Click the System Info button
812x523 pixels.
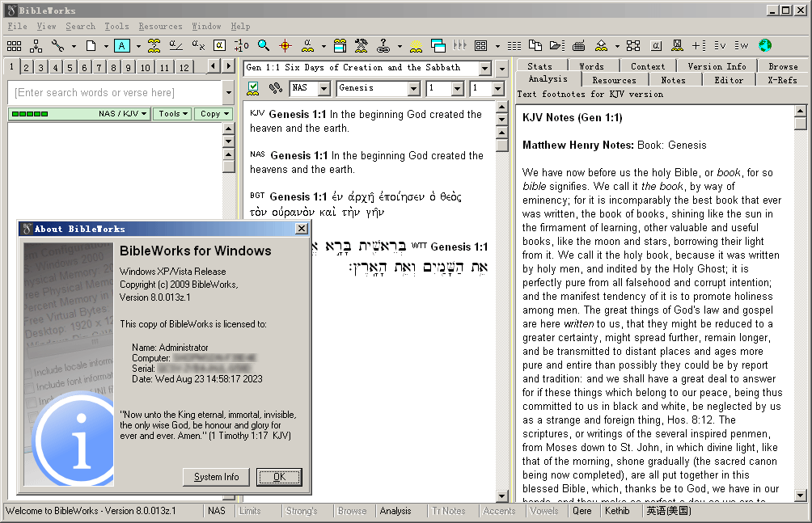click(x=217, y=477)
